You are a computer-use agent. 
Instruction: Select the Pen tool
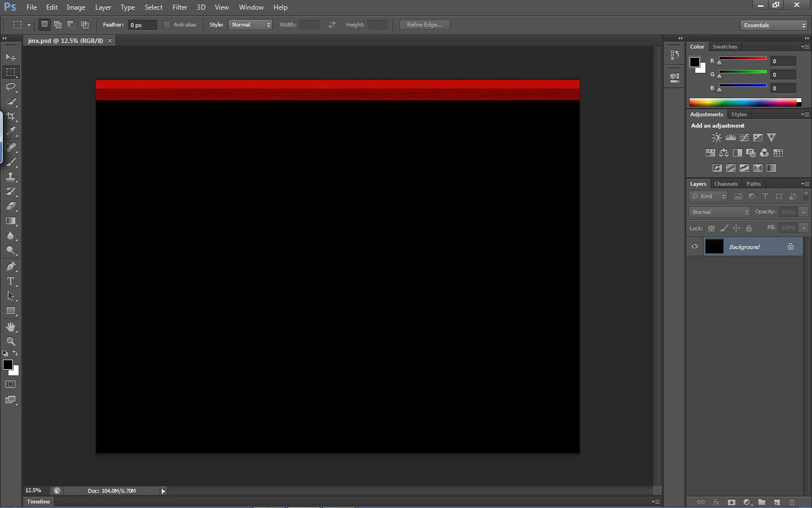(11, 266)
